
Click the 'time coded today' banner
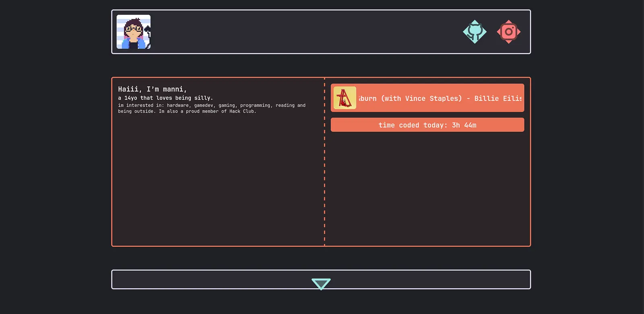[427, 125]
